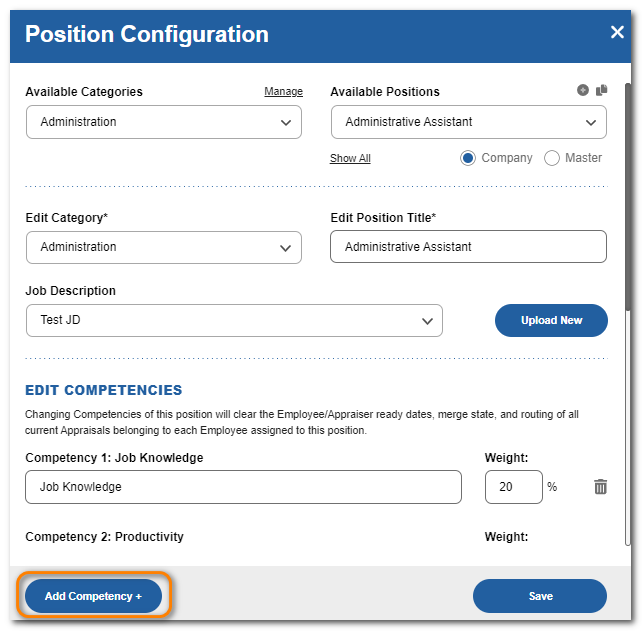Viewport: 642px width, 631px height.
Task: Click the add position plus icon
Action: [583, 90]
